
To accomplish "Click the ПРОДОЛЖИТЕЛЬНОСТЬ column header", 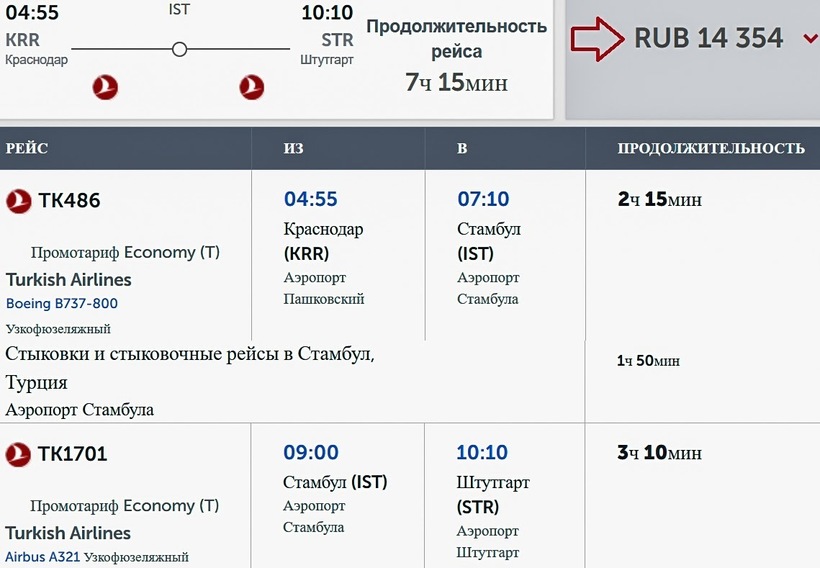I will (x=711, y=149).
